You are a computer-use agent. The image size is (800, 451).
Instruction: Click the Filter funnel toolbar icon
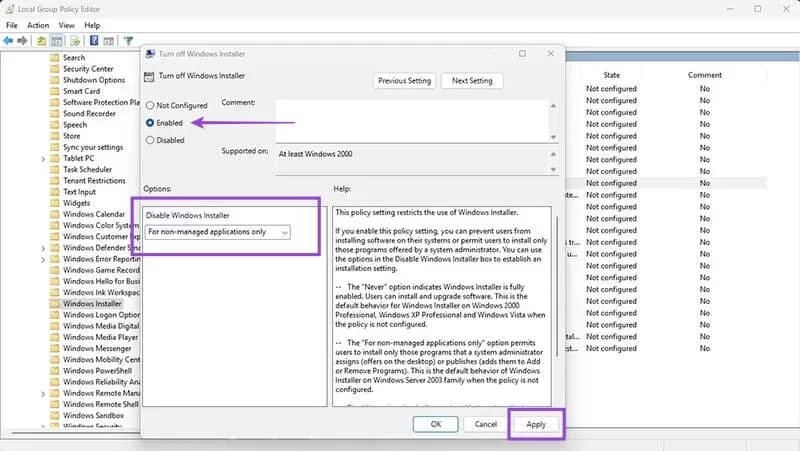tap(128, 41)
